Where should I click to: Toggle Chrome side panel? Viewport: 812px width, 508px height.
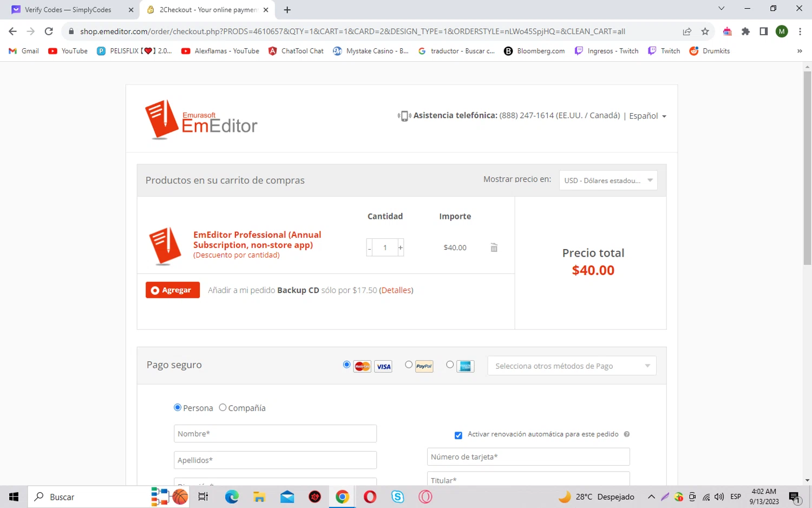pos(763,31)
